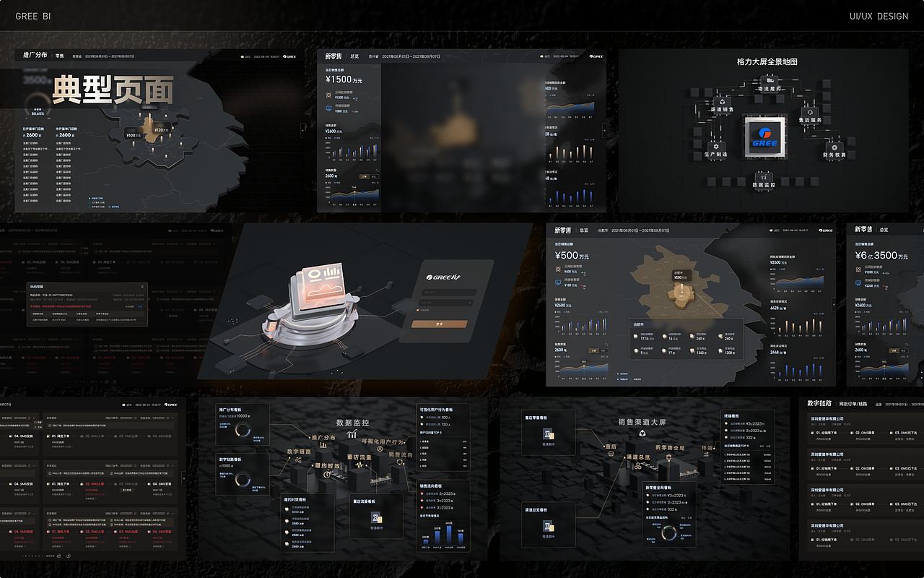Click the 履约时效看板 panel title

295,499
